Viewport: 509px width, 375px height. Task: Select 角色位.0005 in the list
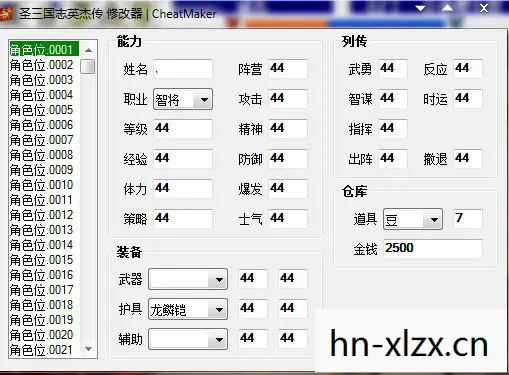click(x=44, y=110)
